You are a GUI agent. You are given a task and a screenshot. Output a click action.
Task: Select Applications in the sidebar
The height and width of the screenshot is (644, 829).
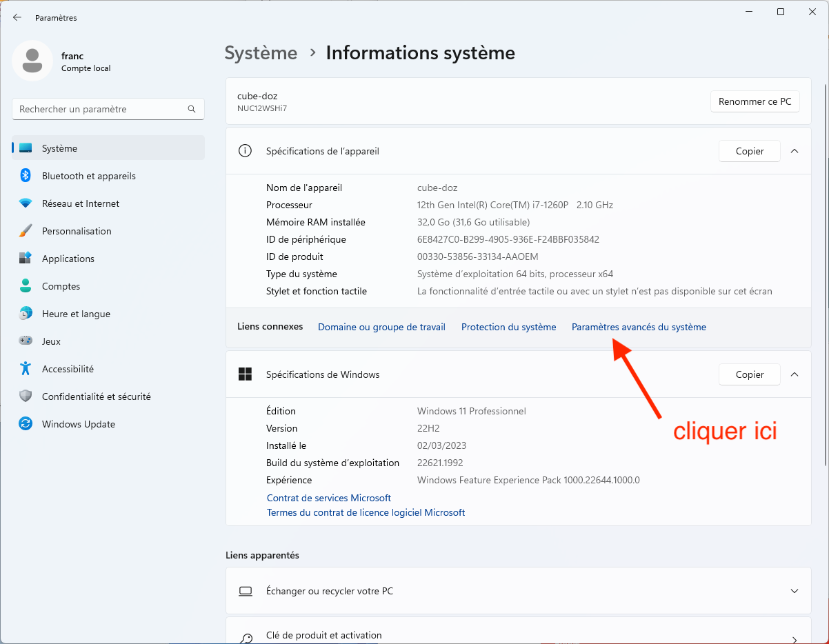point(68,259)
